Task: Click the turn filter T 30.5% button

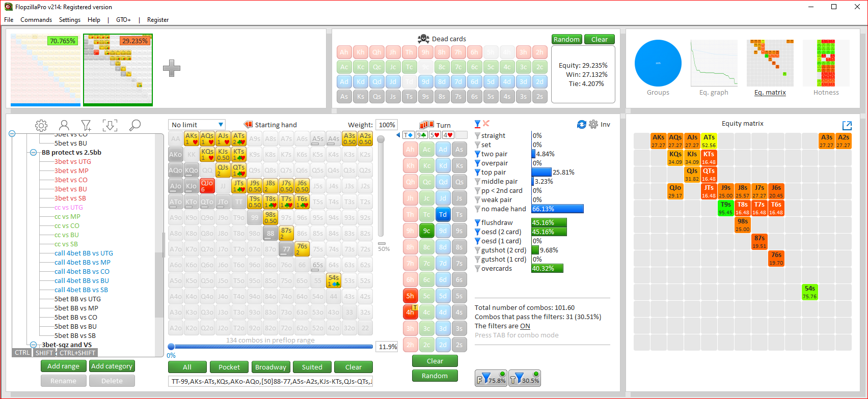Action: coord(525,378)
